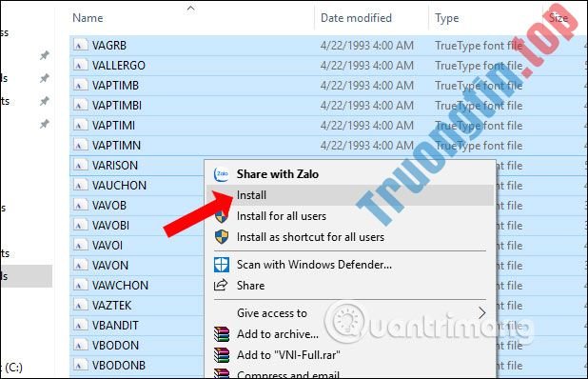Click shield icon beside Install as shortcut
The width and height of the screenshot is (588, 379).
pos(222,237)
